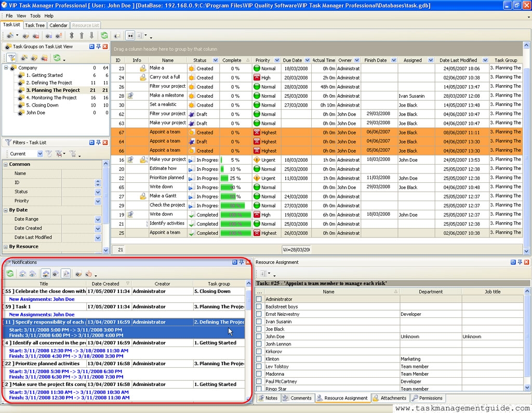The width and height of the screenshot is (532, 413).
Task: Click the pin icon on Notifications panel
Action: point(242,262)
